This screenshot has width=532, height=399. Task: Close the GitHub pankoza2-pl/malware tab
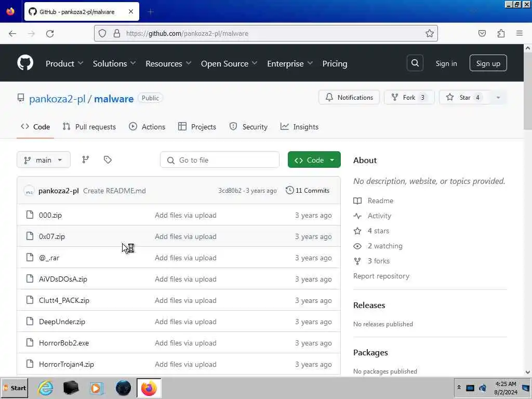click(131, 11)
